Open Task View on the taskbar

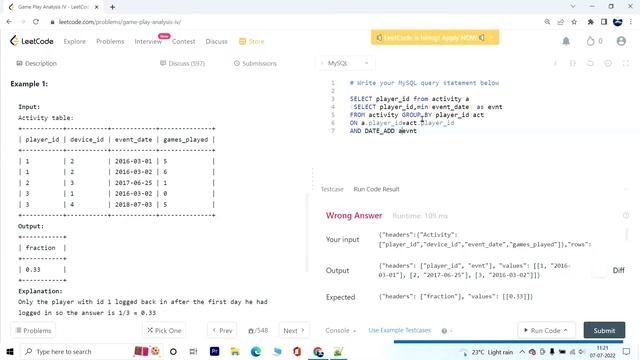coord(193,351)
